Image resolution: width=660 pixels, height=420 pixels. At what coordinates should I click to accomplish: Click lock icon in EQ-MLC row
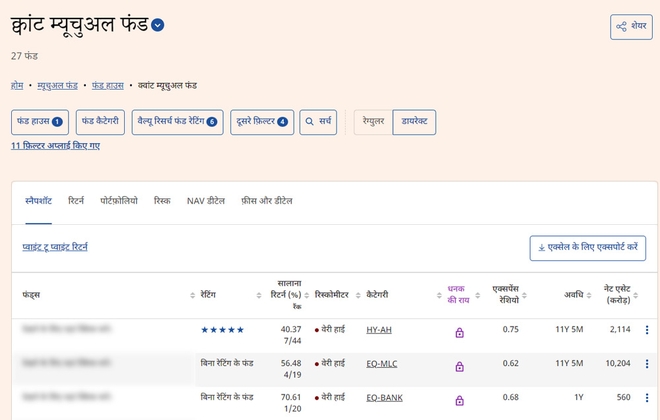coord(460,365)
